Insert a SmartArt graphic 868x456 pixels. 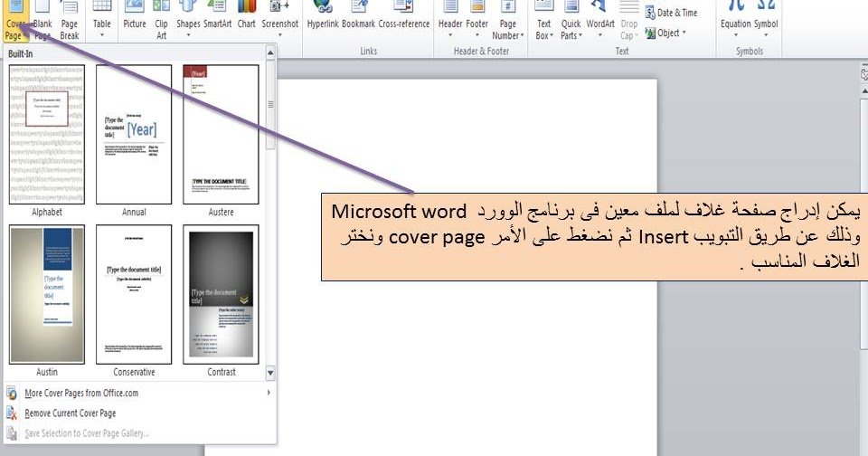coord(218,16)
